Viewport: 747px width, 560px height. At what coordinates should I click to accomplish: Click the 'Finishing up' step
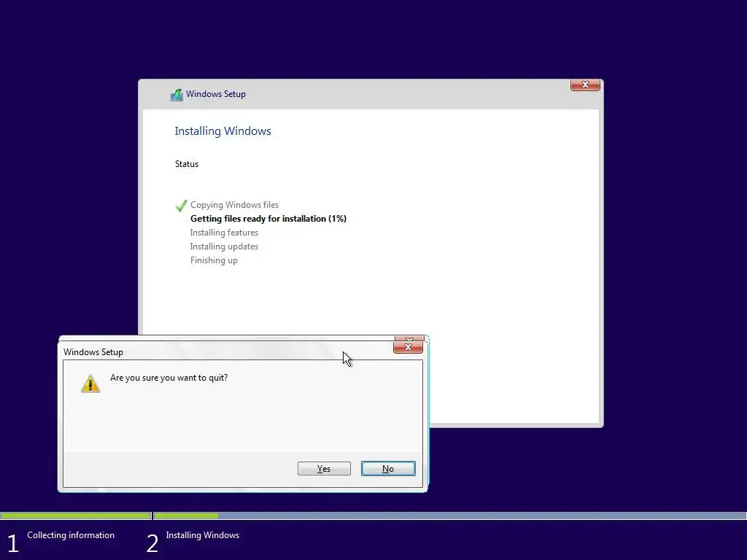(x=214, y=260)
